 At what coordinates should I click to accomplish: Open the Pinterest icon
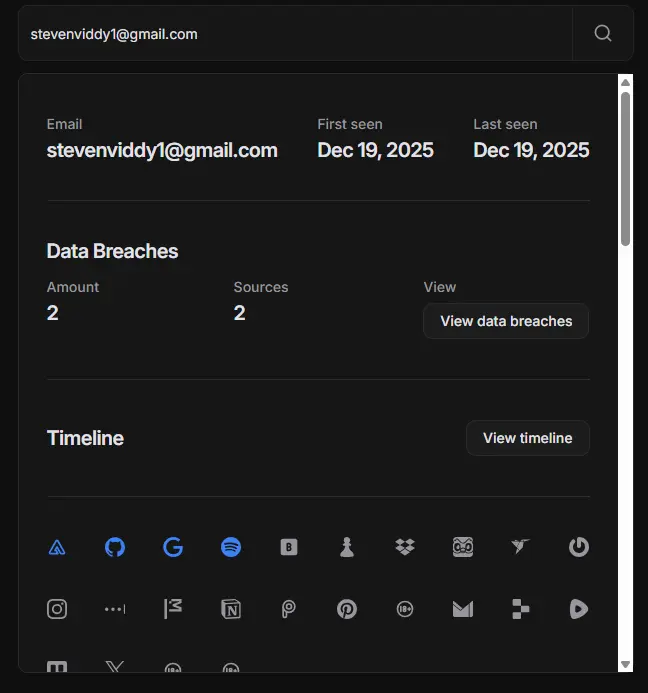click(x=347, y=609)
